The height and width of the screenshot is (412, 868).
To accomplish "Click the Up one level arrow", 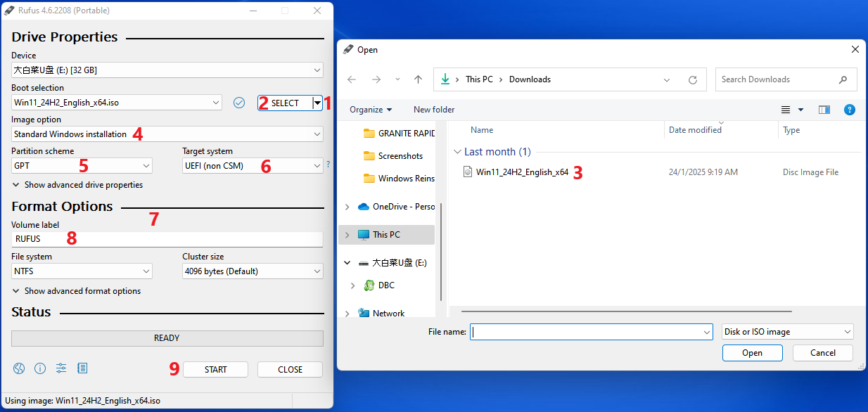I will tap(418, 79).
